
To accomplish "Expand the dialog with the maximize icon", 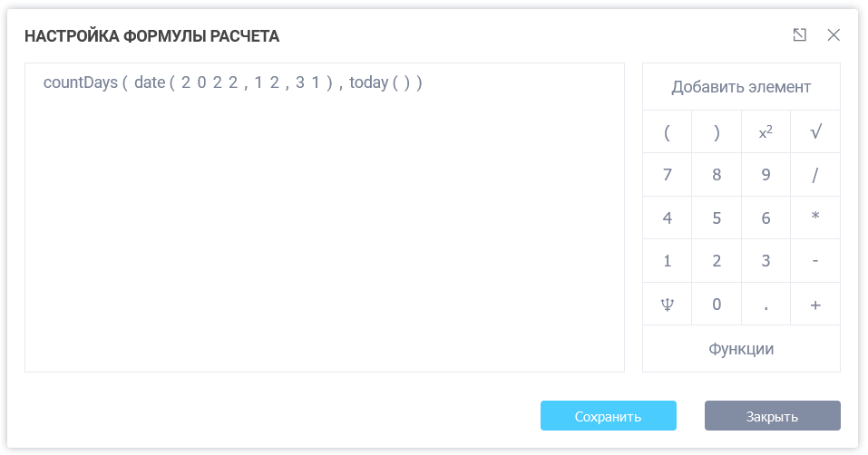I will (799, 35).
